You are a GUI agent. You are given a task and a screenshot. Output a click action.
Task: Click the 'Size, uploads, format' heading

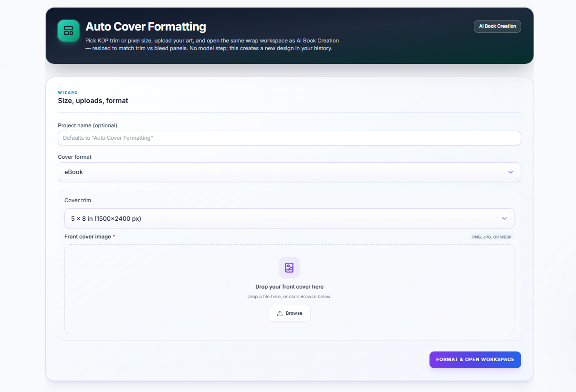93,101
